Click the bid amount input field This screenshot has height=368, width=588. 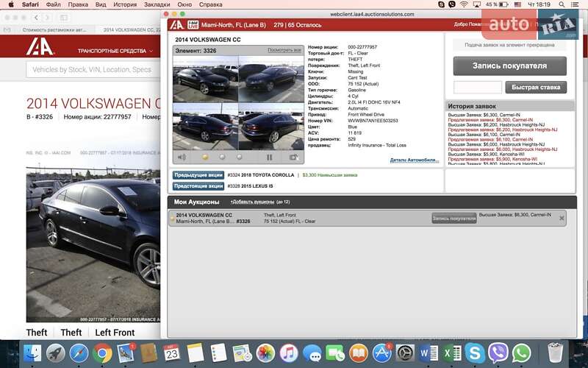click(x=477, y=87)
